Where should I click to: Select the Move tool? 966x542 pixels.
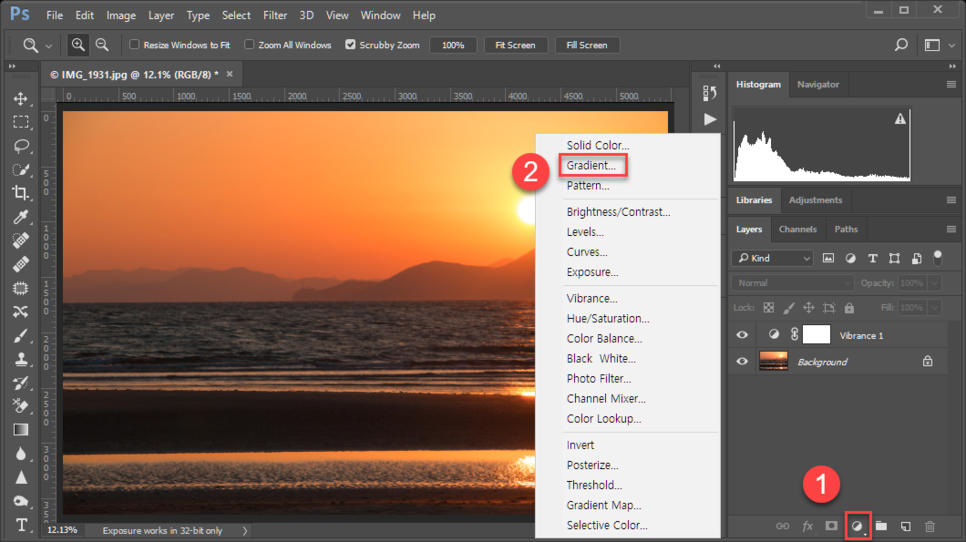pos(20,99)
